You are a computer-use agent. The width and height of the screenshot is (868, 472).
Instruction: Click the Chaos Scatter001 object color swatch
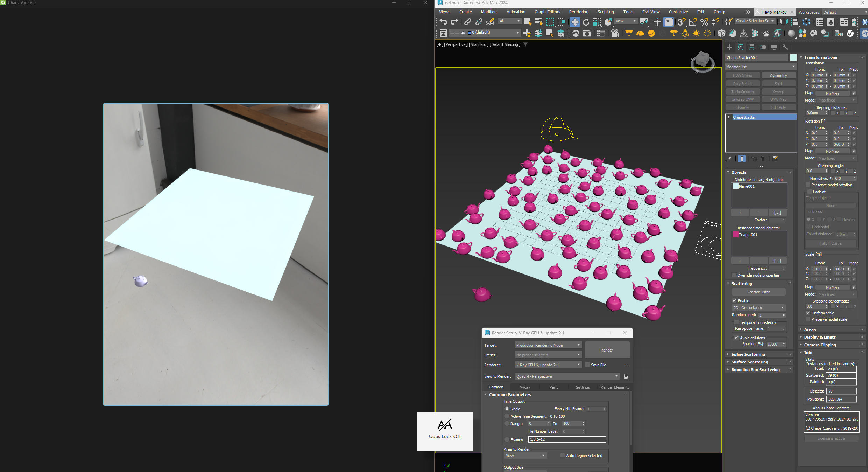coord(793,58)
